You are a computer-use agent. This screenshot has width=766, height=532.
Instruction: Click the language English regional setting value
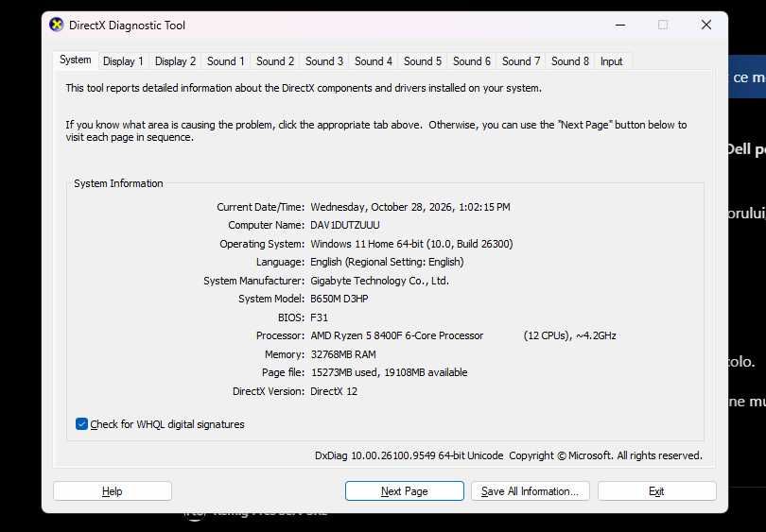387,262
